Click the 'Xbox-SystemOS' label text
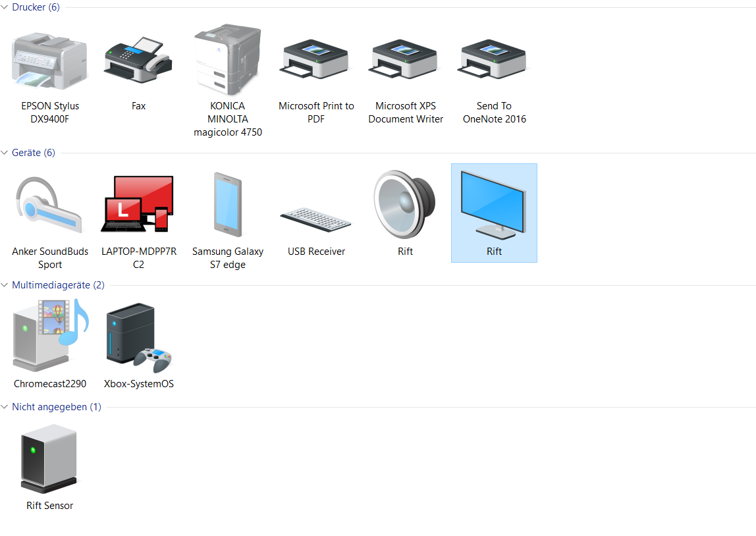 [x=139, y=384]
